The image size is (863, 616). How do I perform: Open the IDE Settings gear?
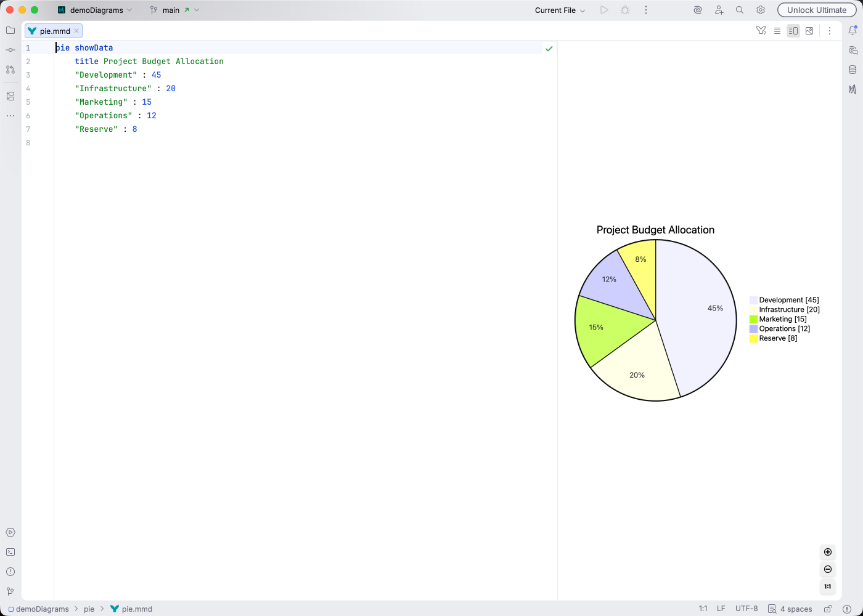coord(760,10)
